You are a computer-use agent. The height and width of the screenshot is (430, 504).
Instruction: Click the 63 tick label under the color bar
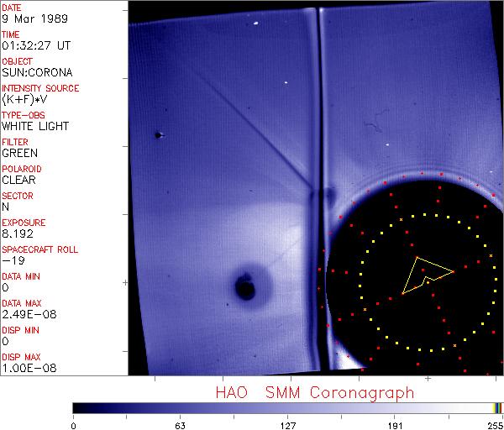click(180, 424)
